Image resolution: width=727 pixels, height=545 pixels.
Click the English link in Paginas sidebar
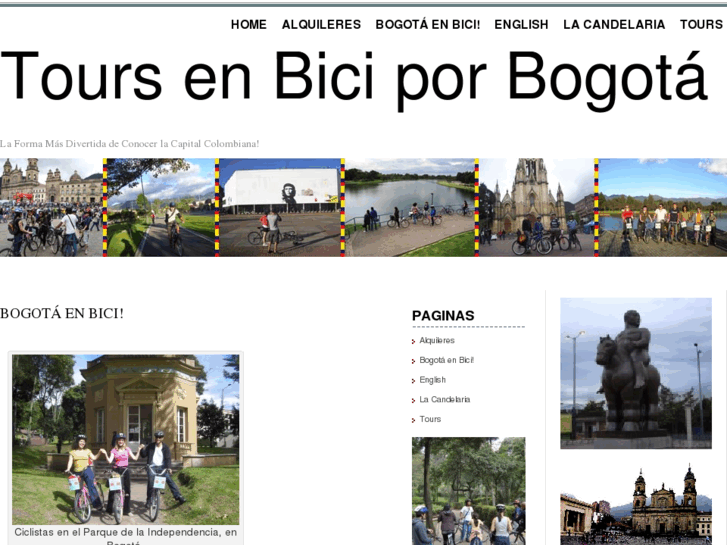coord(433,380)
